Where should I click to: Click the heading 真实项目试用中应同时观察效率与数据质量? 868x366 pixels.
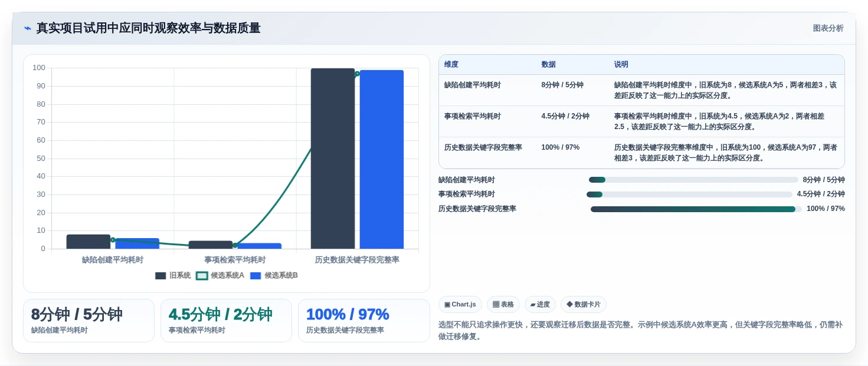[x=148, y=28]
